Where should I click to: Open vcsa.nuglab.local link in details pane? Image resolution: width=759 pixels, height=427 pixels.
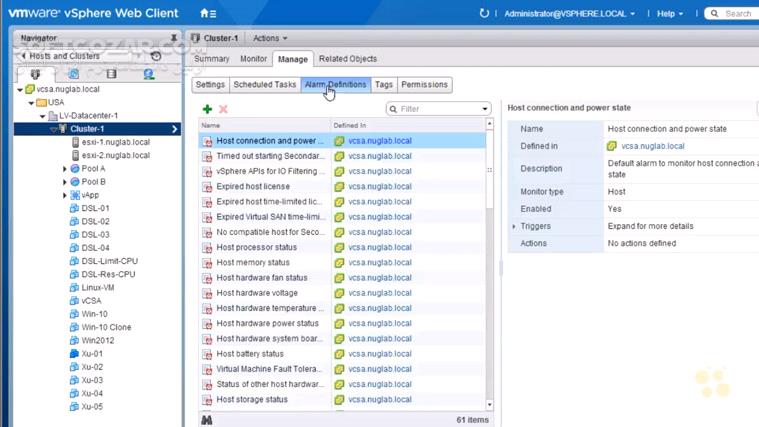[x=653, y=146]
